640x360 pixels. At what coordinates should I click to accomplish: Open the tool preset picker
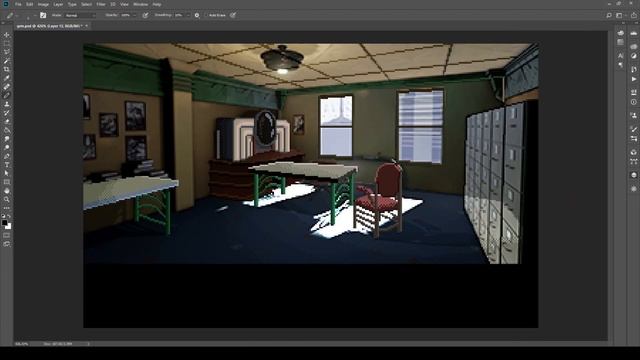(x=11, y=15)
